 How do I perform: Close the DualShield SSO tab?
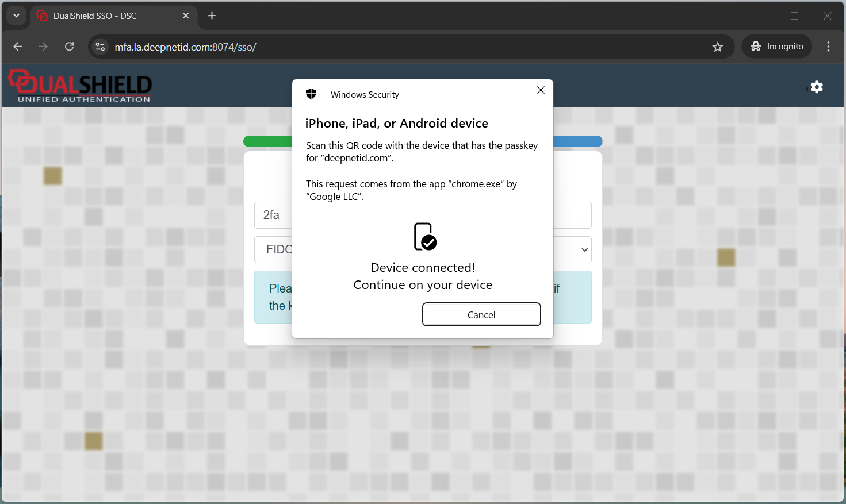pyautogui.click(x=186, y=16)
